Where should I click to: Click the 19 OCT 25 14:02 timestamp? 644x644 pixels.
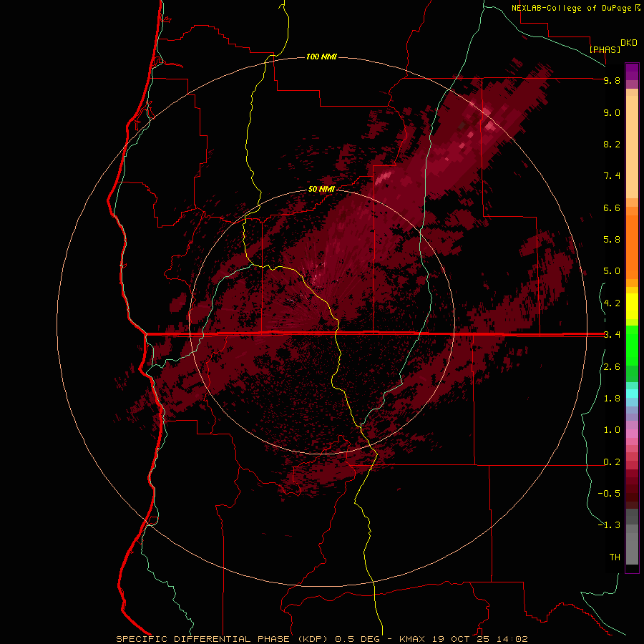[x=480, y=639]
